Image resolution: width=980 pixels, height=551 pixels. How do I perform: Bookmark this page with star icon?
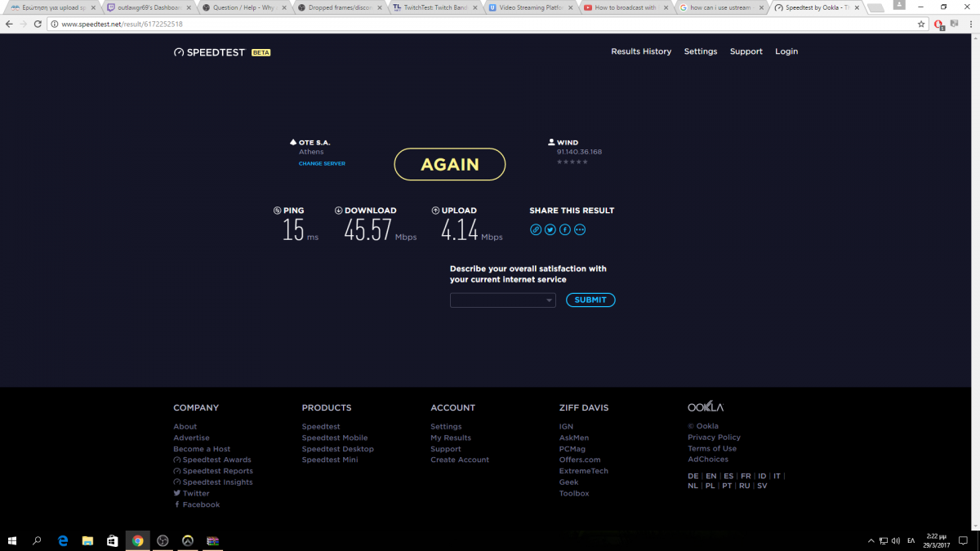pyautogui.click(x=921, y=24)
